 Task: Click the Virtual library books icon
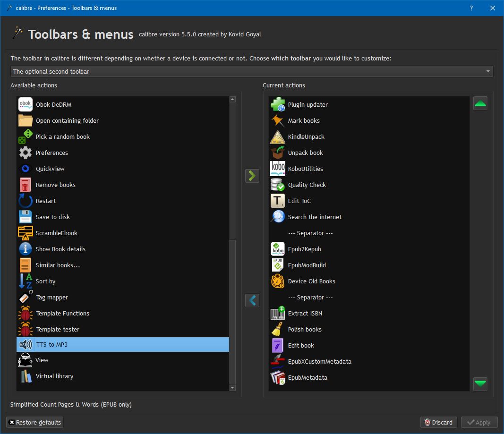26,376
